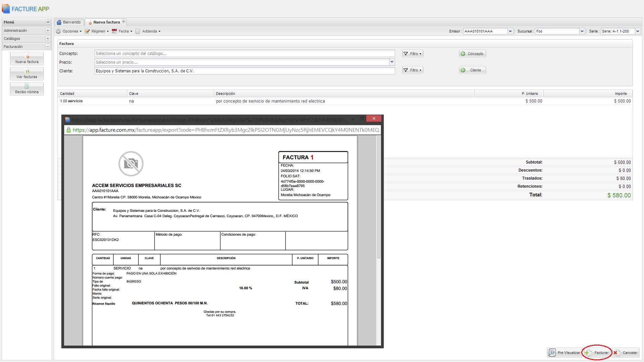Viewport: 644px width, 362px height.
Task: Click the Facturar button
Action: point(597,353)
